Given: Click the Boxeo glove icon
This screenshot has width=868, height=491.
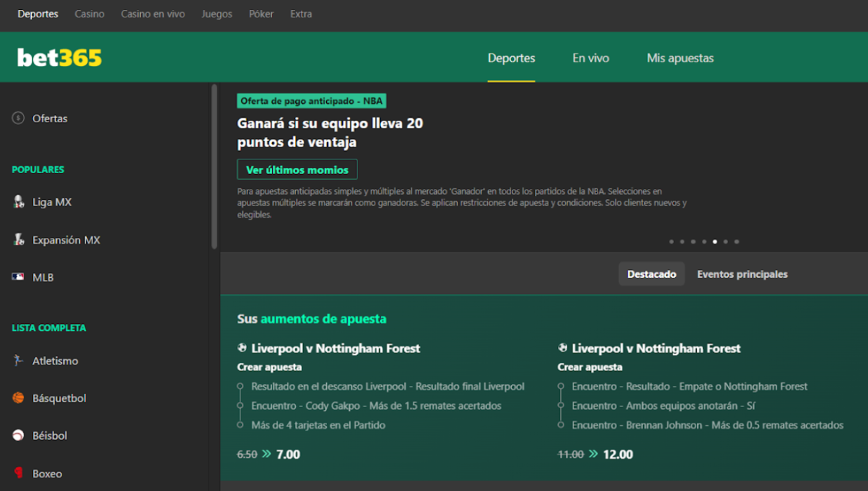Looking at the screenshot, I should [18, 473].
